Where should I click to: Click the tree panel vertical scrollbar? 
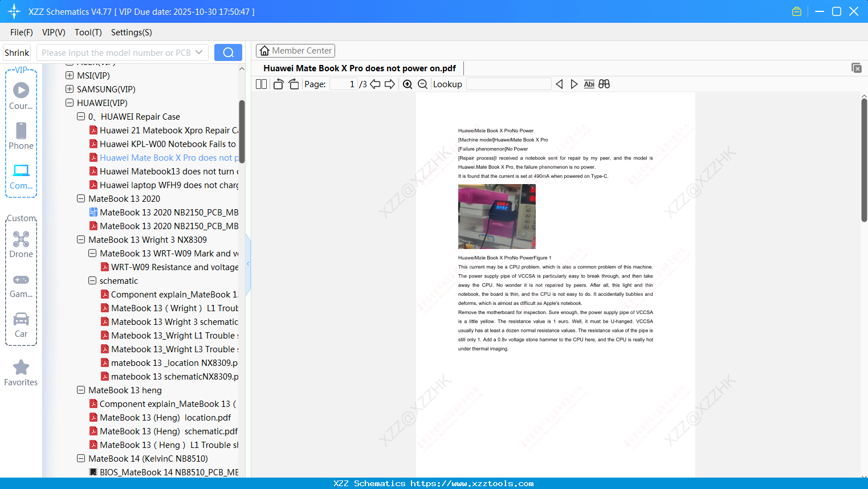tap(242, 132)
